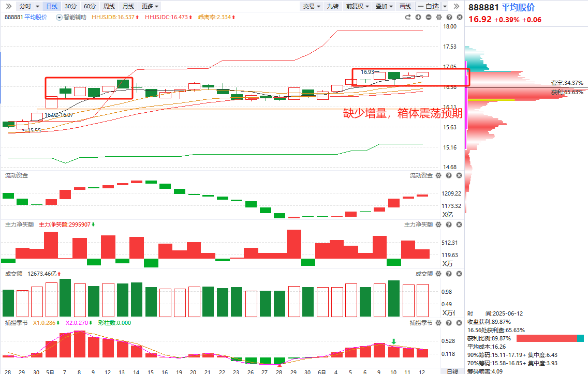Zoom out the chart with the minus icon
The width and height of the screenshot is (588, 374).
click(429, 17)
